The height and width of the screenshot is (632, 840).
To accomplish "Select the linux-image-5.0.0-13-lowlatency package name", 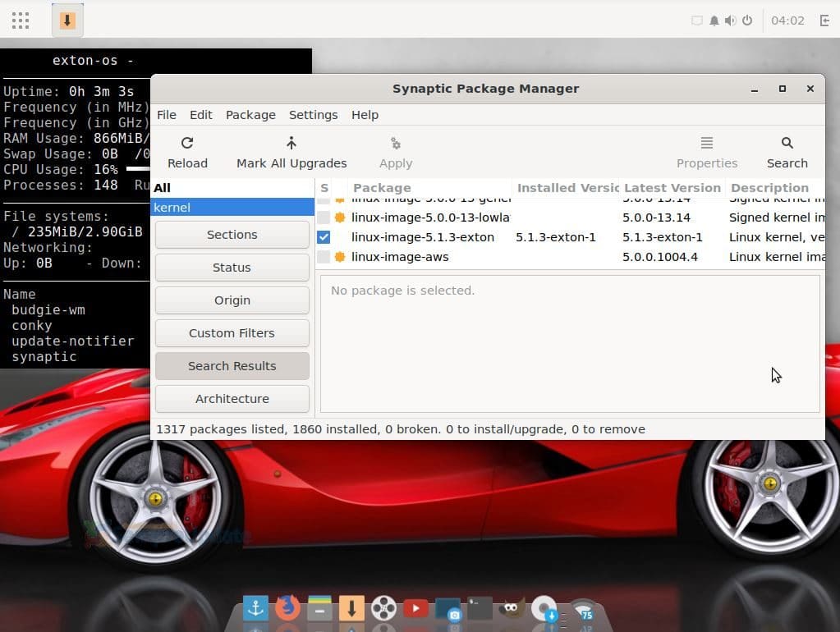I will click(430, 218).
